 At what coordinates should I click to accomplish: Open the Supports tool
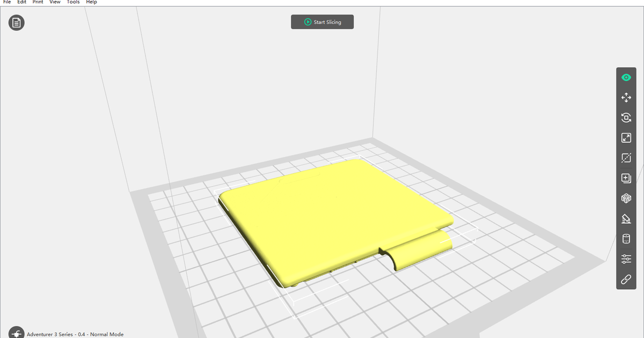626,218
